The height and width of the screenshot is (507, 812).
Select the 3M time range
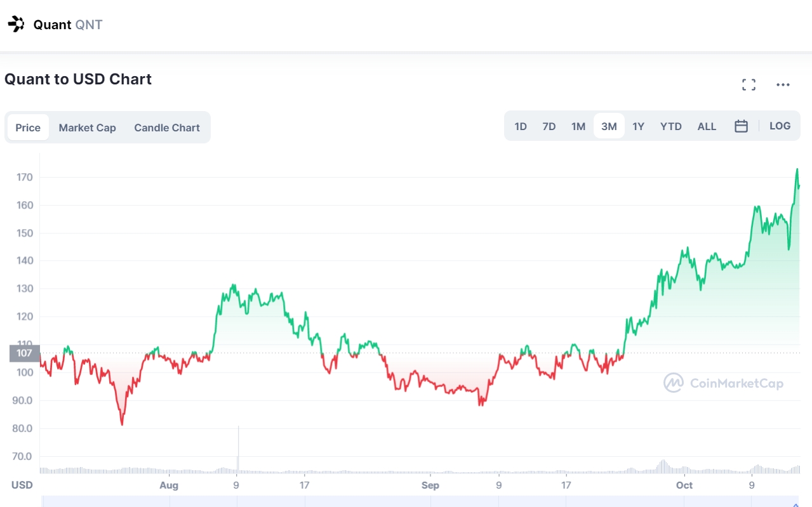pos(609,126)
